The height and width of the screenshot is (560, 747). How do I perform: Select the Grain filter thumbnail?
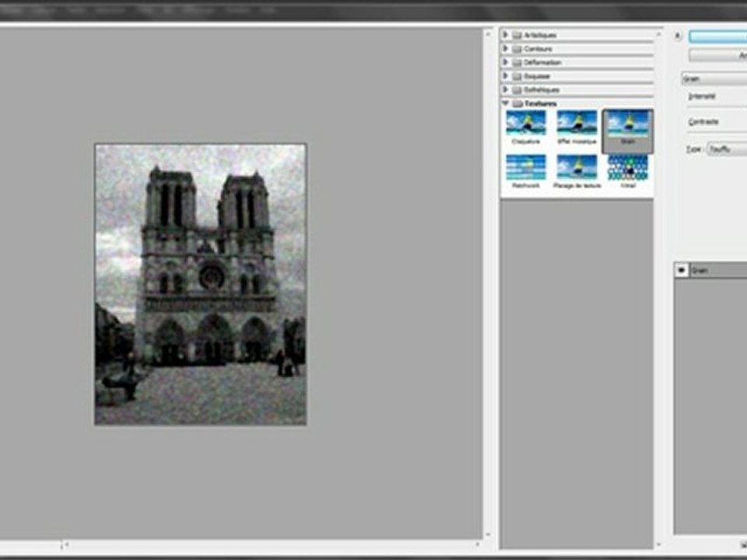tap(627, 131)
